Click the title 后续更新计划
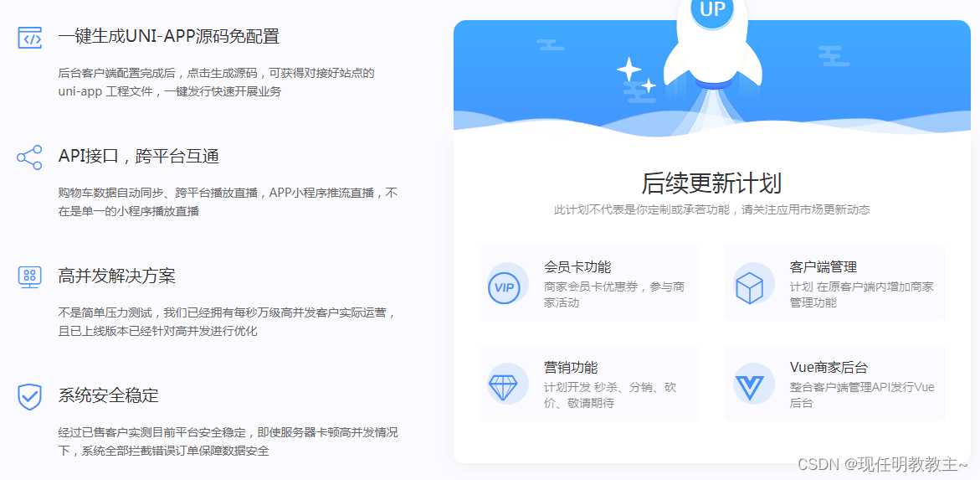The image size is (980, 480). click(x=712, y=183)
